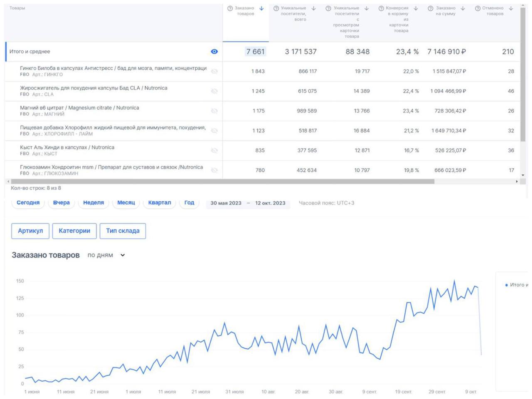Switch to the Квартал period tab
The height and width of the screenshot is (399, 532).
pos(160,203)
